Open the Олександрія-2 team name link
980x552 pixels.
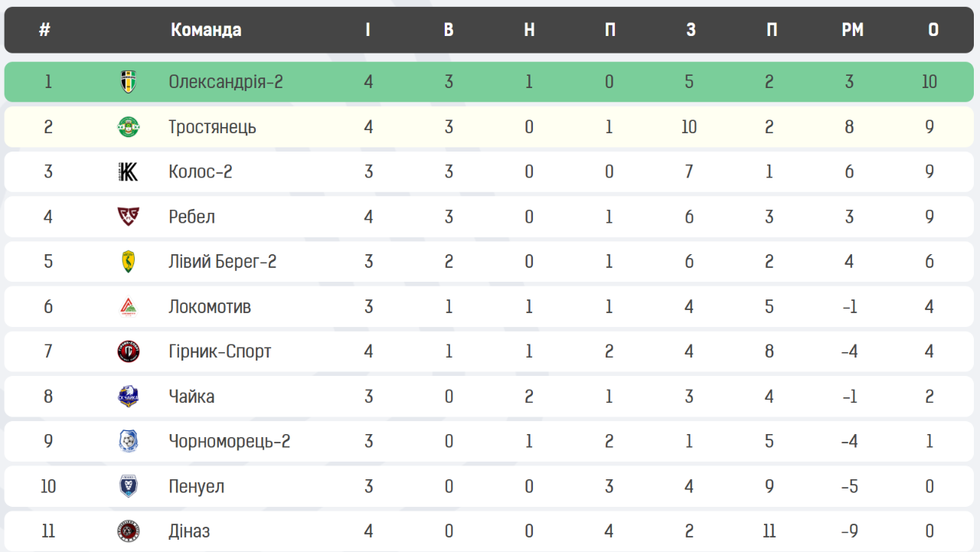tap(226, 82)
